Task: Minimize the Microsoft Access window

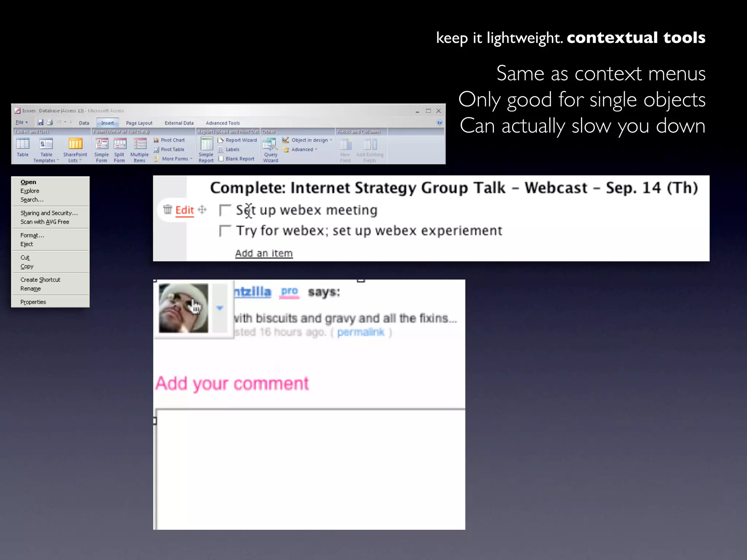Action: 417,111
